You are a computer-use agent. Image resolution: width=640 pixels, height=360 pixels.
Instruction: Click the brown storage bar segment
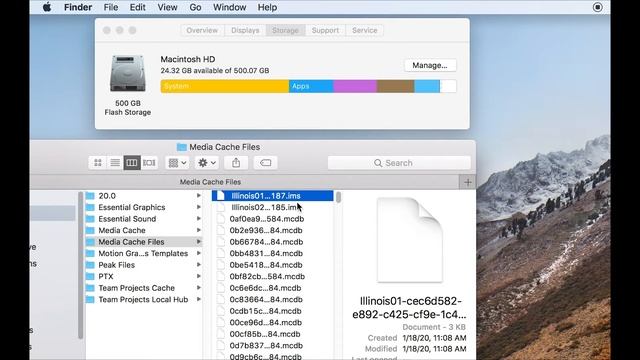(396, 86)
